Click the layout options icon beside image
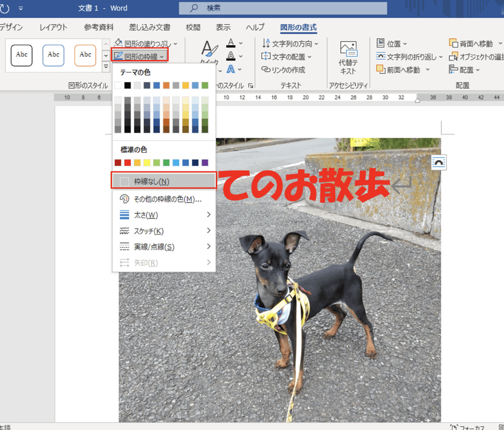This screenshot has height=430, width=504. (x=440, y=162)
